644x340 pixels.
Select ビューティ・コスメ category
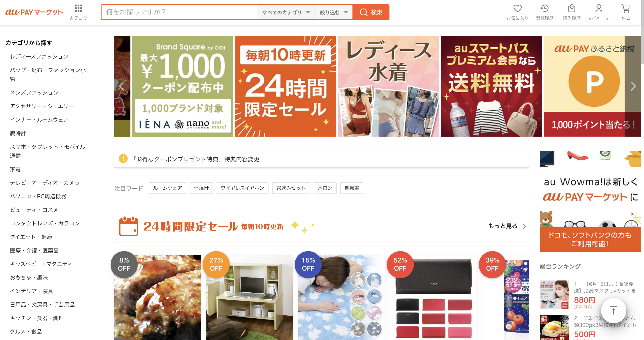(x=34, y=210)
